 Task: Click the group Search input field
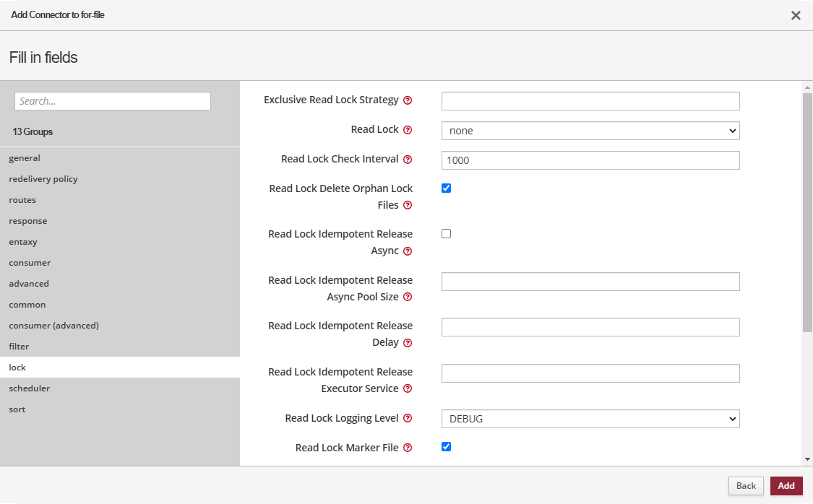click(113, 101)
